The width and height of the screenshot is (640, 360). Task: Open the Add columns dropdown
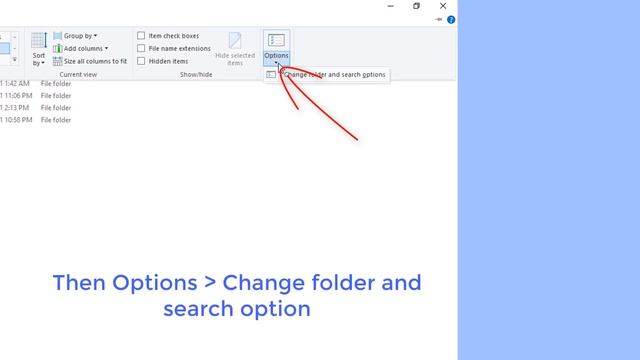(x=81, y=49)
